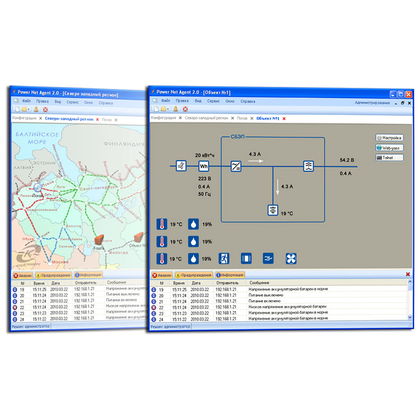The image size is (420, 420).
Task: Click the thermometer icon beside the door sensor row
Action: tap(162, 258)
